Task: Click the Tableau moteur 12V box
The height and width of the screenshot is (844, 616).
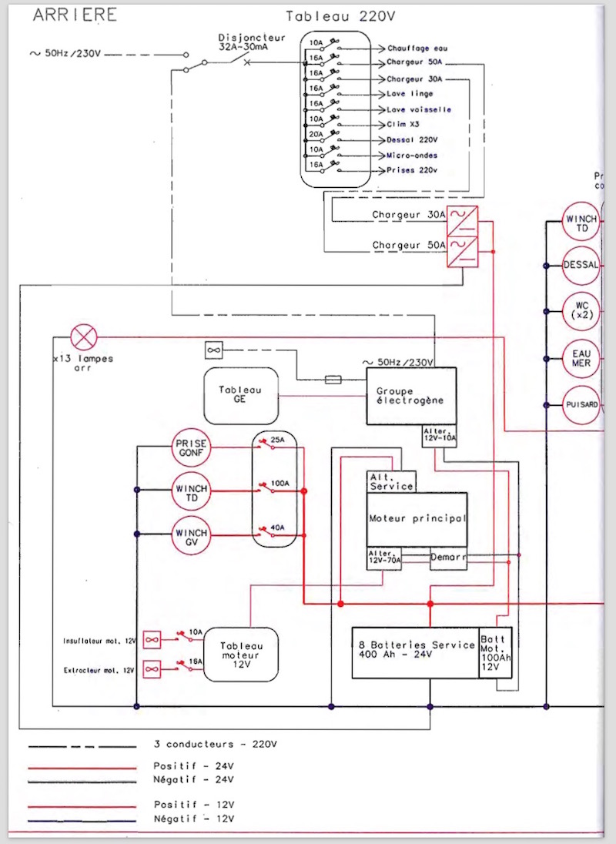Action: pos(241,653)
